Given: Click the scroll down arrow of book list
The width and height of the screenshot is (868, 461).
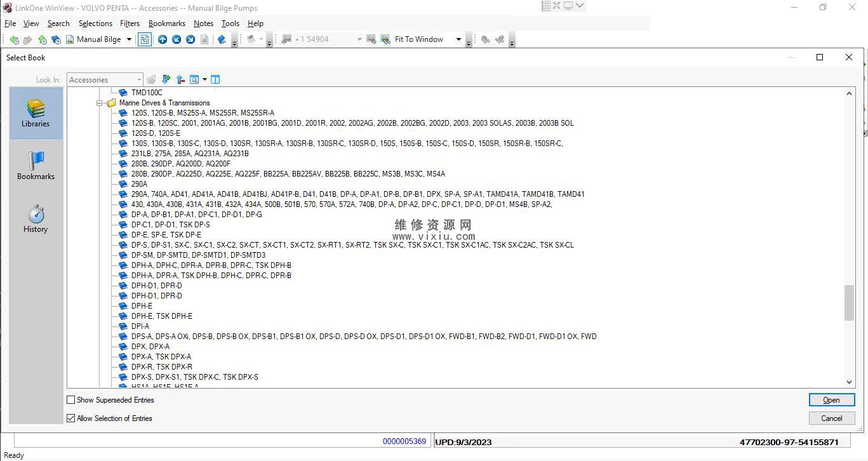Looking at the screenshot, I should pos(850,382).
